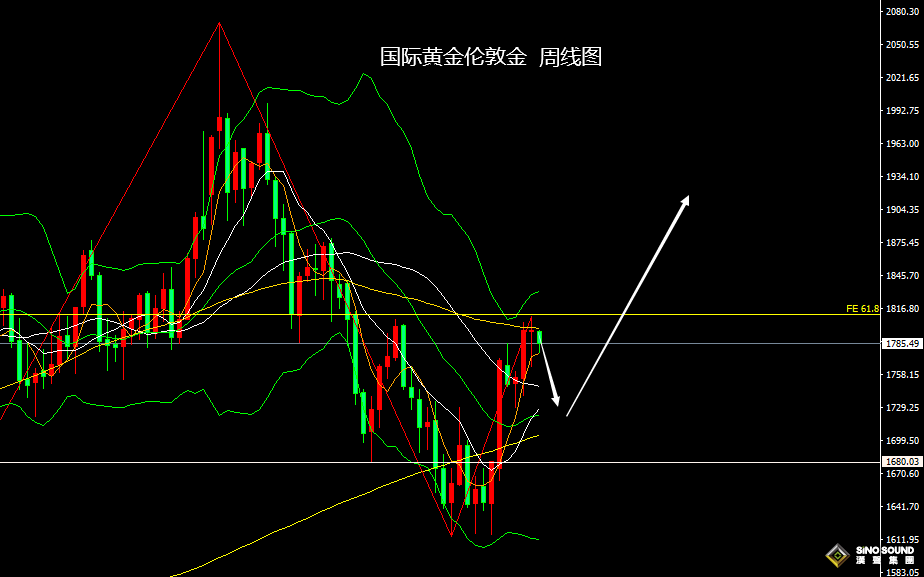
Task: Select the 2050.55 price axis label
Action: (x=903, y=44)
